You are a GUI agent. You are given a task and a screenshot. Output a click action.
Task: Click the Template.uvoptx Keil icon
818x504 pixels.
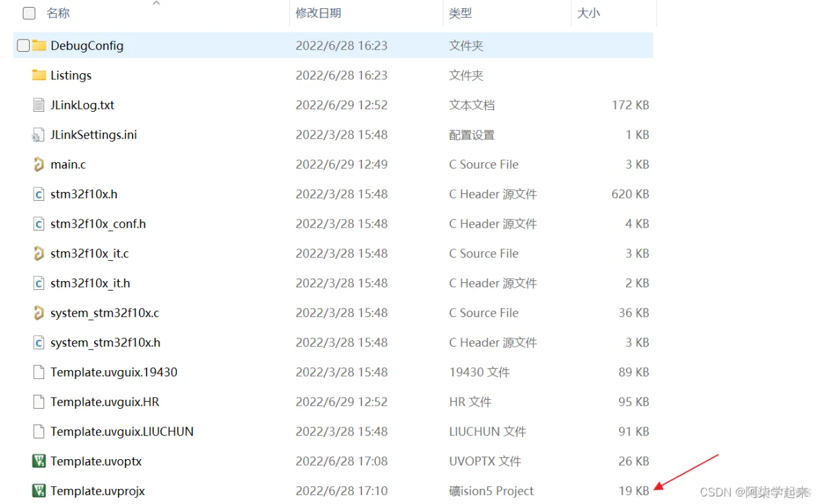(x=39, y=461)
